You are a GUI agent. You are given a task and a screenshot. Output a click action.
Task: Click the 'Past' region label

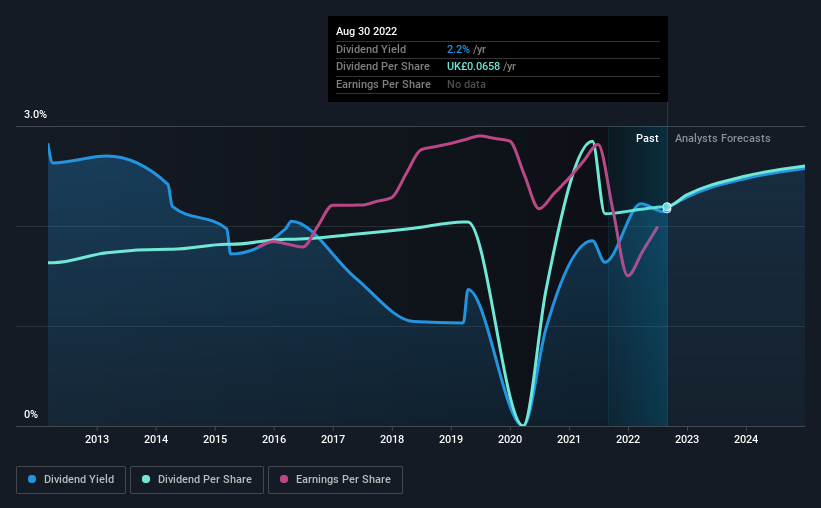(647, 138)
